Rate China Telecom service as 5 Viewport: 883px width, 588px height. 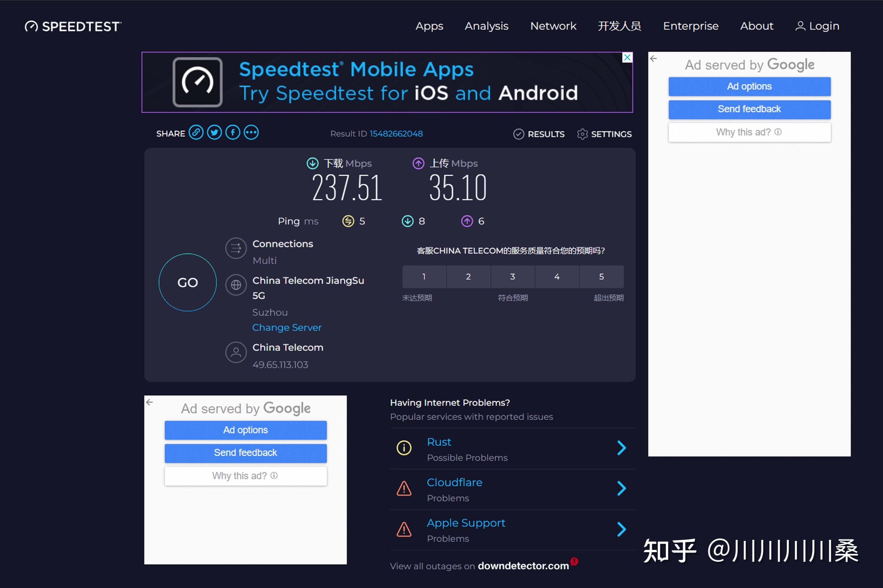click(601, 277)
